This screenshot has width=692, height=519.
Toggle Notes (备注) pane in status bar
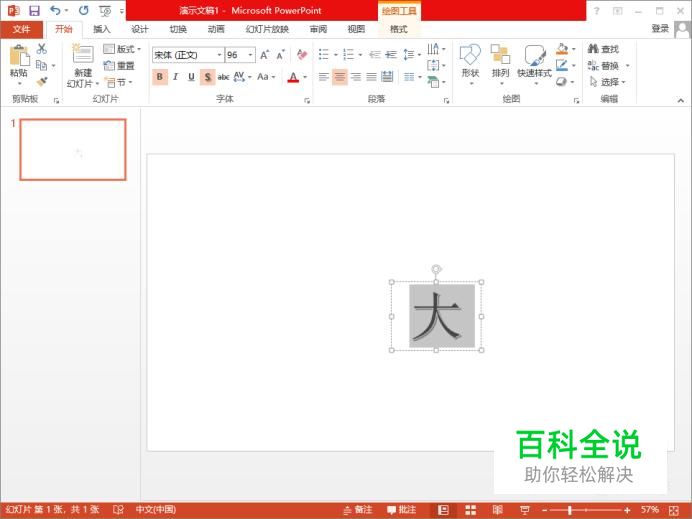[x=358, y=510]
